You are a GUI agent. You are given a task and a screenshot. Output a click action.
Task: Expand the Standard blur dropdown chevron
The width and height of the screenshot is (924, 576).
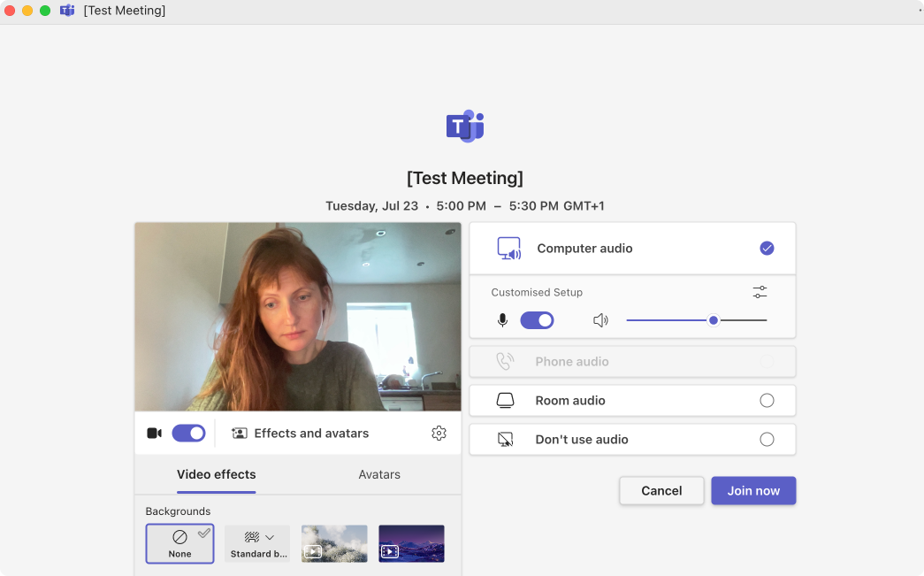(270, 537)
